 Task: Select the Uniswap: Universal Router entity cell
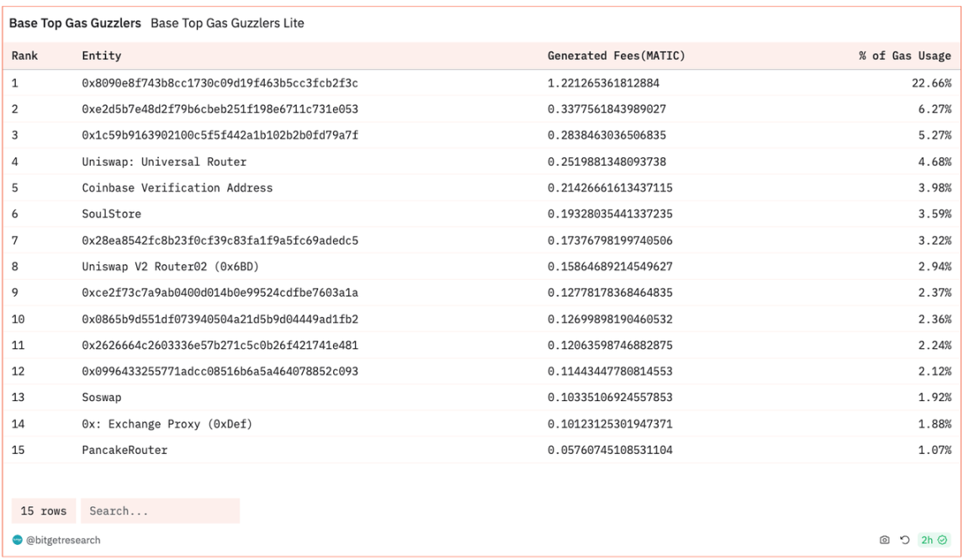(x=164, y=161)
